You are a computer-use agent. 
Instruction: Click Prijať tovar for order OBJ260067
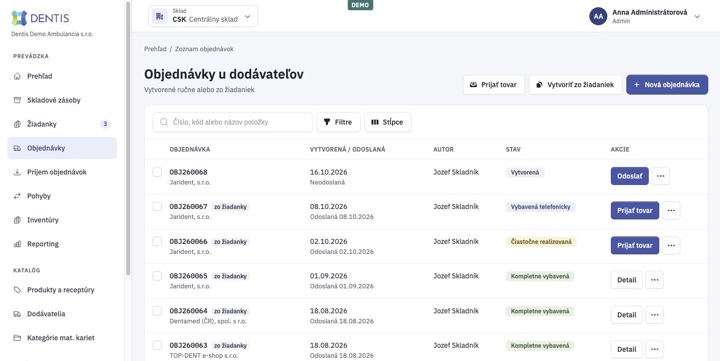click(635, 210)
